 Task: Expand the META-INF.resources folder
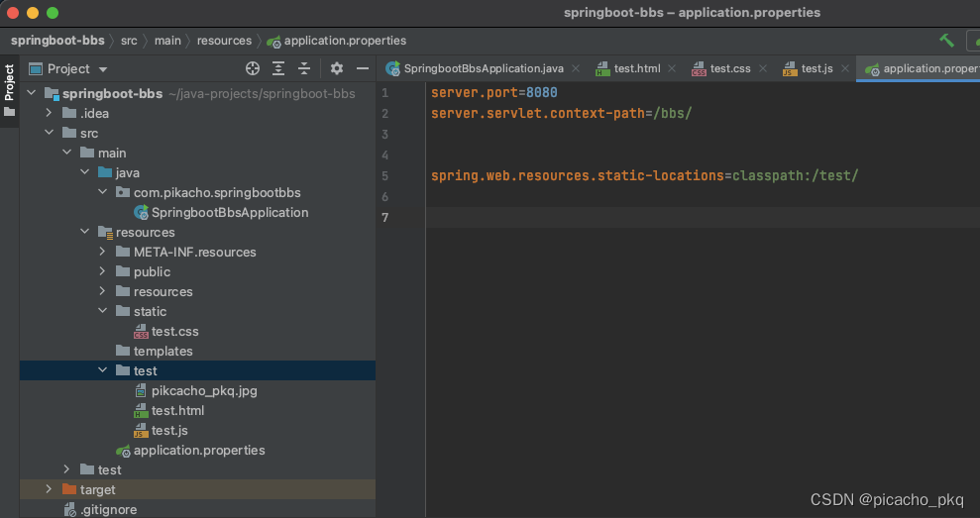click(x=102, y=252)
